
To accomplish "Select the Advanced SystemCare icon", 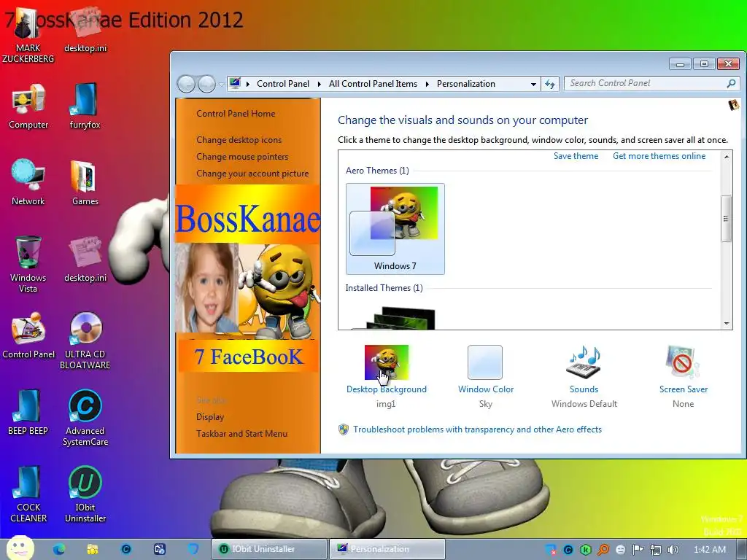I will coord(85,418).
